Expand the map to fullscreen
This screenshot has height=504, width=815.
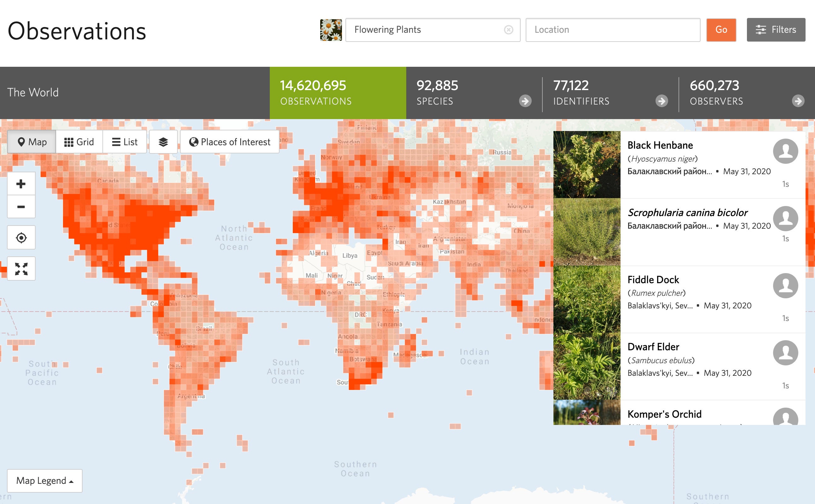point(21,268)
